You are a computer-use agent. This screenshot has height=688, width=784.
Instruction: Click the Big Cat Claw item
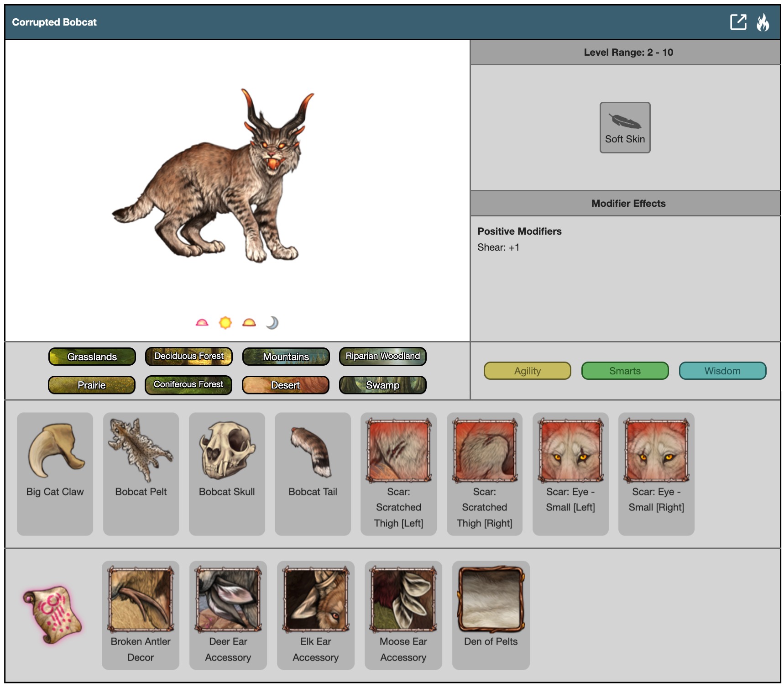pos(55,451)
